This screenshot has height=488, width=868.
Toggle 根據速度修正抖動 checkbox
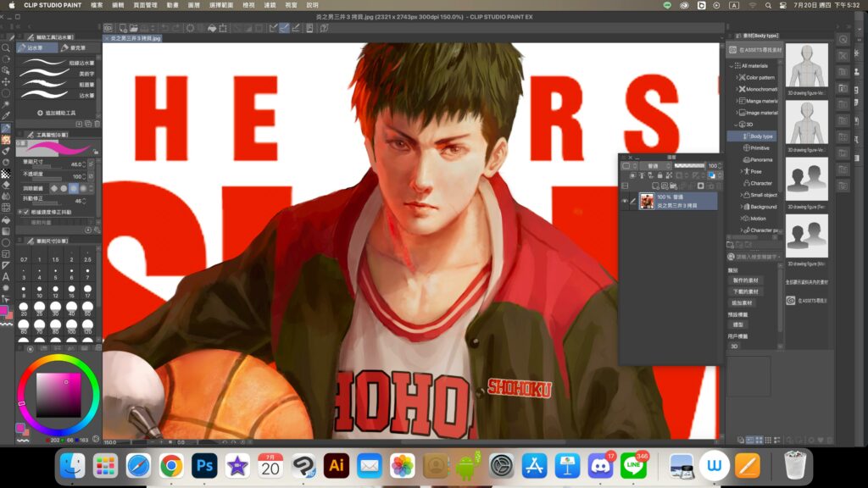pyautogui.click(x=26, y=212)
